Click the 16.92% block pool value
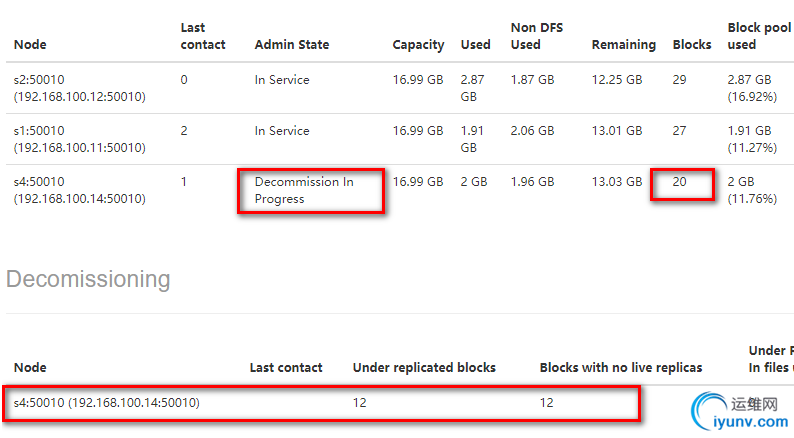The image size is (794, 438). [x=751, y=97]
